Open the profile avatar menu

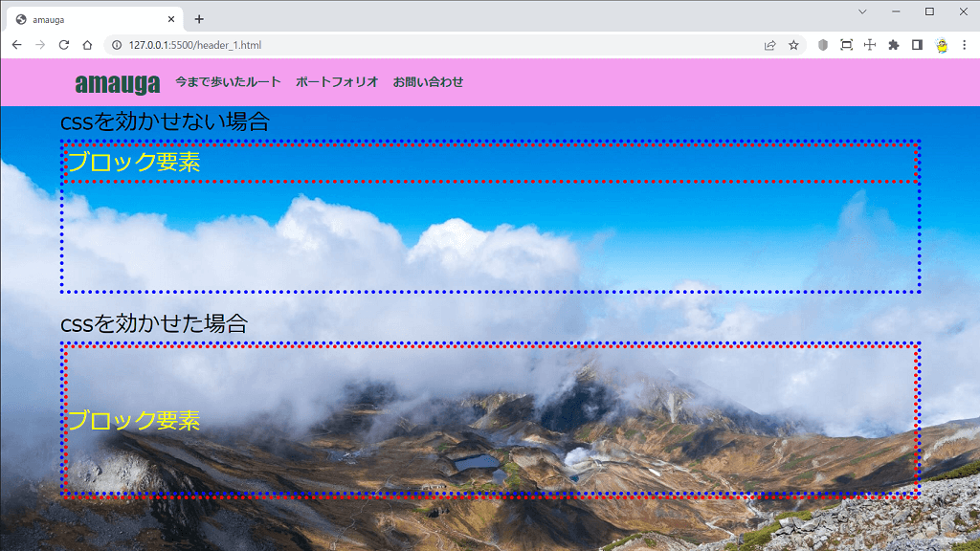click(942, 45)
